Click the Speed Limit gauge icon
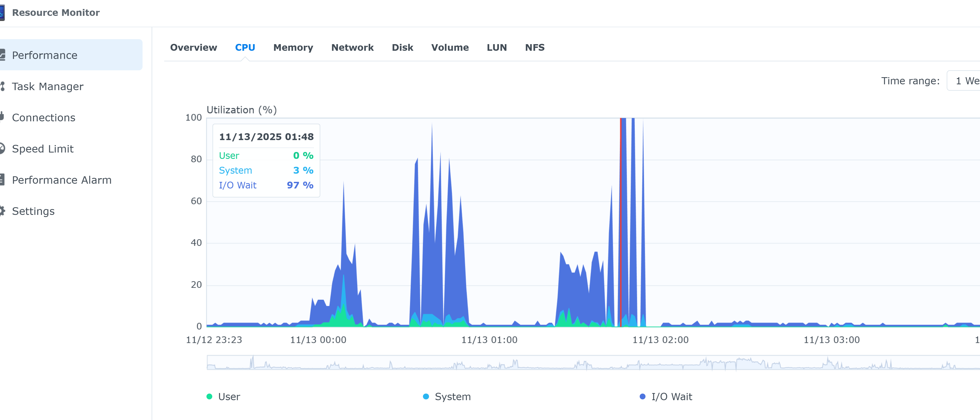The width and height of the screenshot is (980, 420). 2,149
